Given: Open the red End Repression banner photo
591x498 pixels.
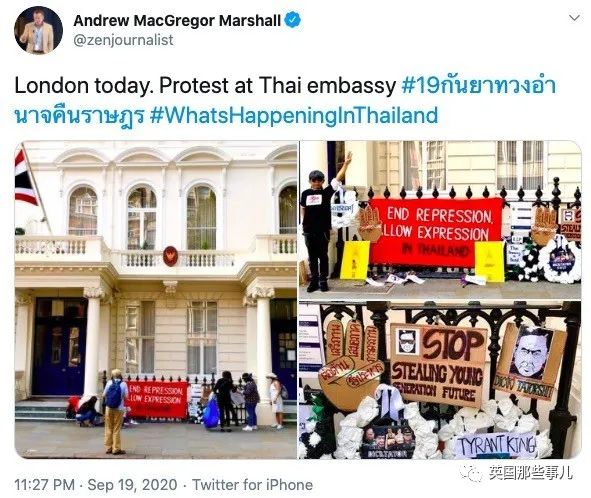Looking at the screenshot, I should click(440, 219).
